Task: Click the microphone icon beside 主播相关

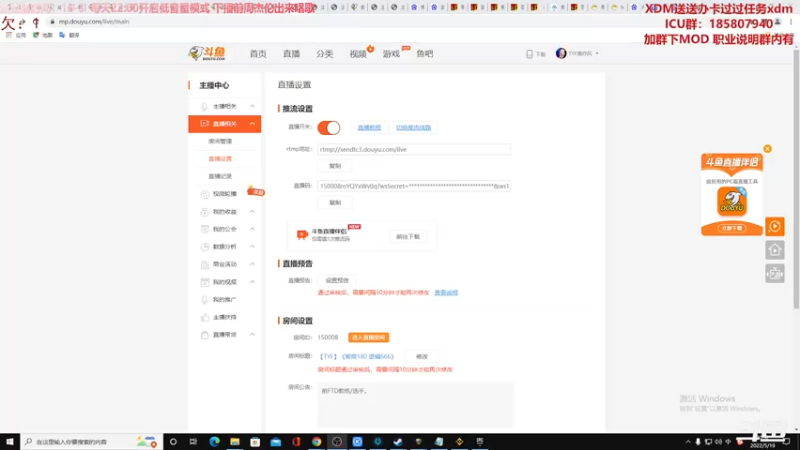Action: [x=205, y=106]
